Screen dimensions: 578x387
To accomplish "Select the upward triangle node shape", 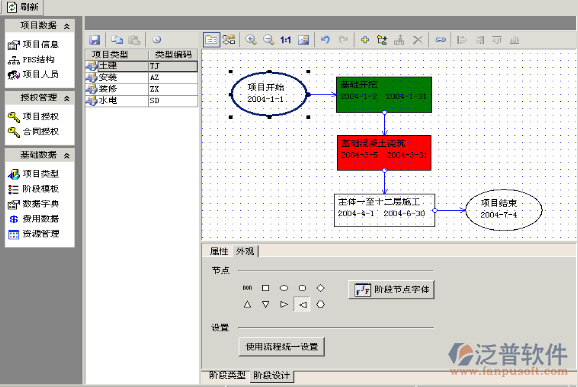I will (x=247, y=304).
